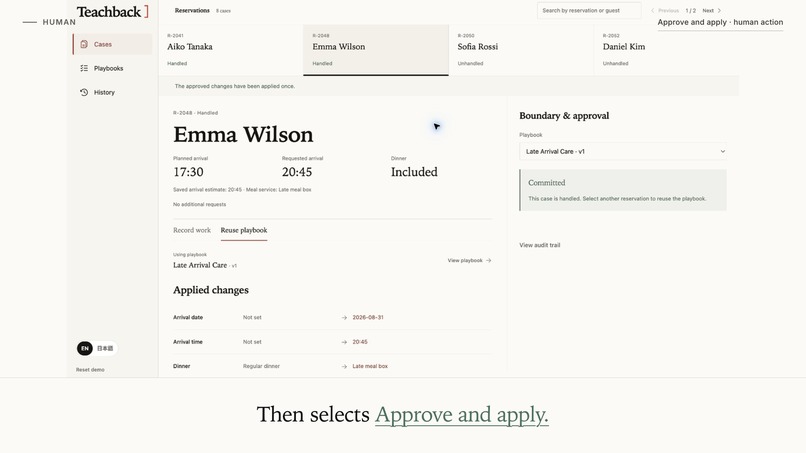Viewport: 806px width, 453px height.
Task: Switch language to EN
Action: pyautogui.click(x=85, y=349)
